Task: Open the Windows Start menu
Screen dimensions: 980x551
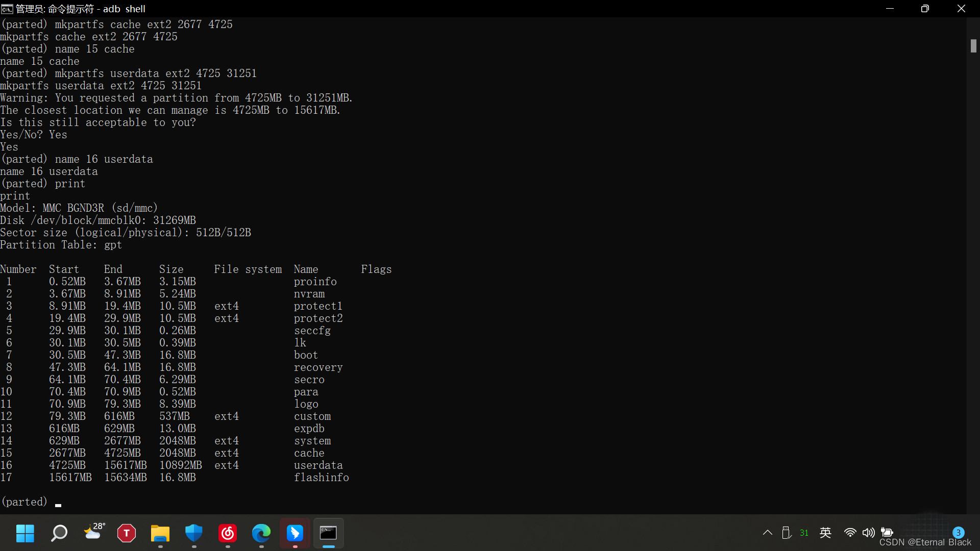Action: pyautogui.click(x=24, y=533)
